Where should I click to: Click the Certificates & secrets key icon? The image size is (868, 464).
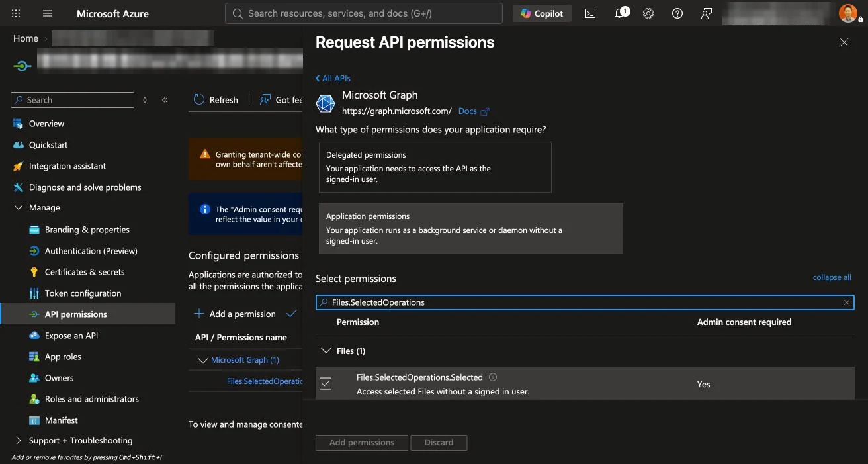point(34,272)
